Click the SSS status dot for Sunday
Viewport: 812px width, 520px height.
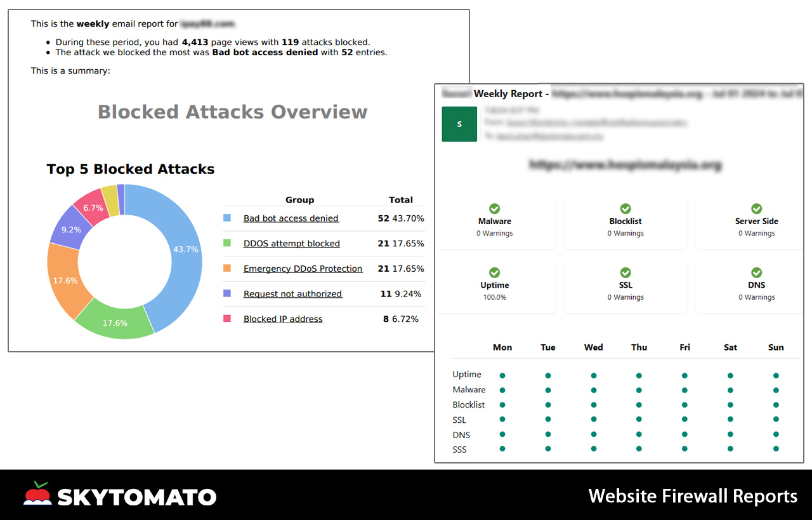pyautogui.click(x=776, y=449)
